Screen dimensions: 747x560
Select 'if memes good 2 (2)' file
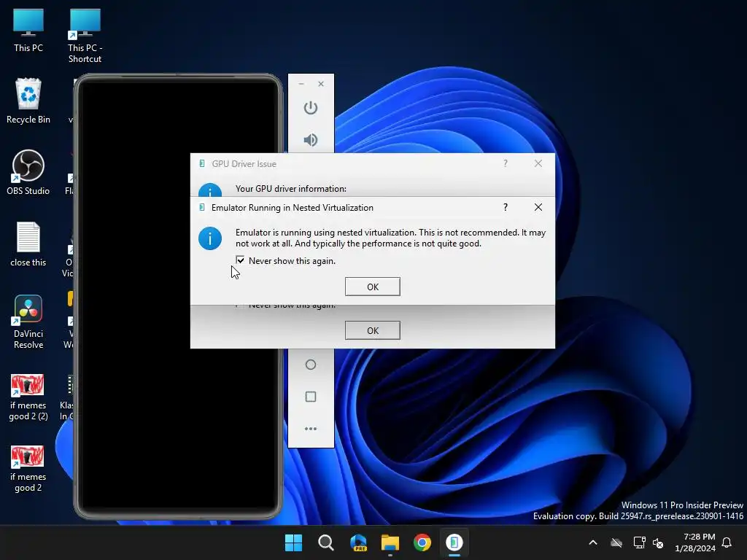(28, 397)
